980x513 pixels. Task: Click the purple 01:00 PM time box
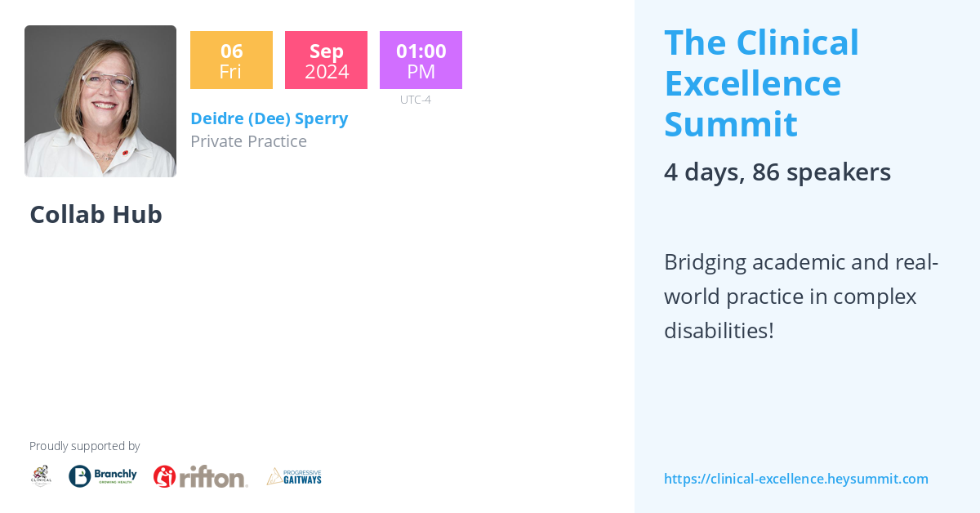pos(421,60)
